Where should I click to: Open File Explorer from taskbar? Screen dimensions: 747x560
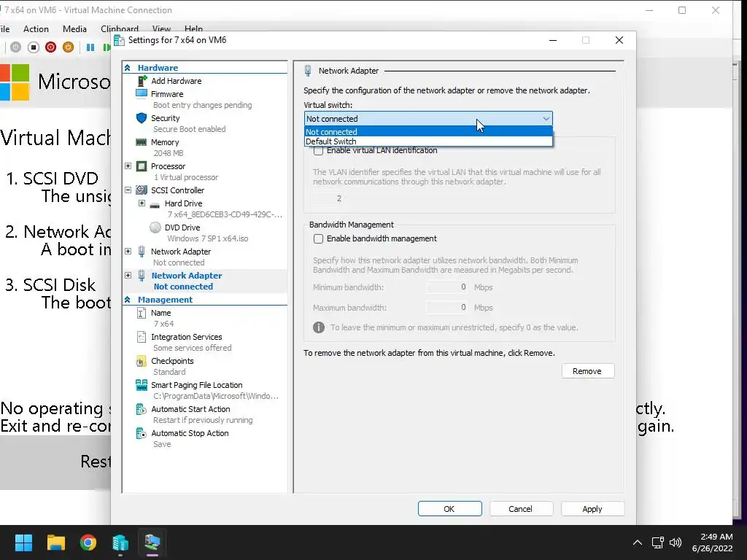click(x=55, y=542)
